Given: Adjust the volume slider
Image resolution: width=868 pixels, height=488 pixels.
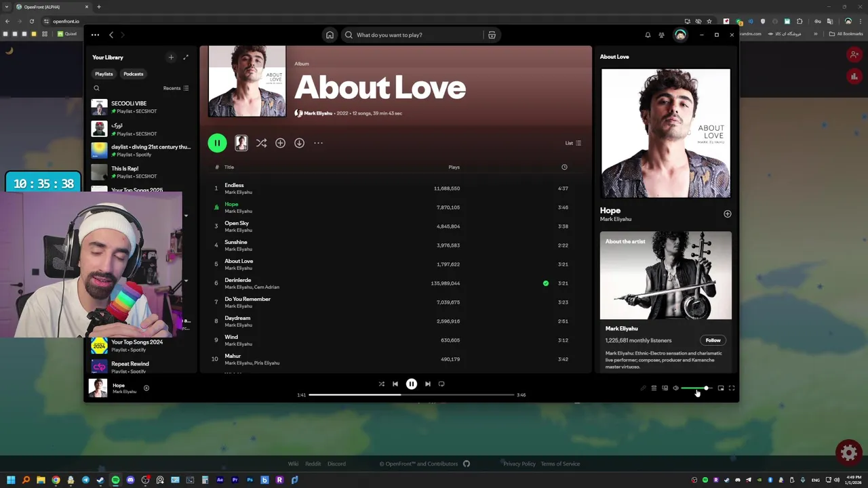Looking at the screenshot, I should point(696,388).
